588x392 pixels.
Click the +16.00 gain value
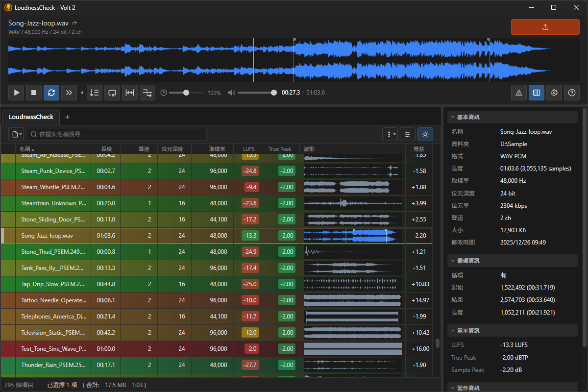[421, 349]
